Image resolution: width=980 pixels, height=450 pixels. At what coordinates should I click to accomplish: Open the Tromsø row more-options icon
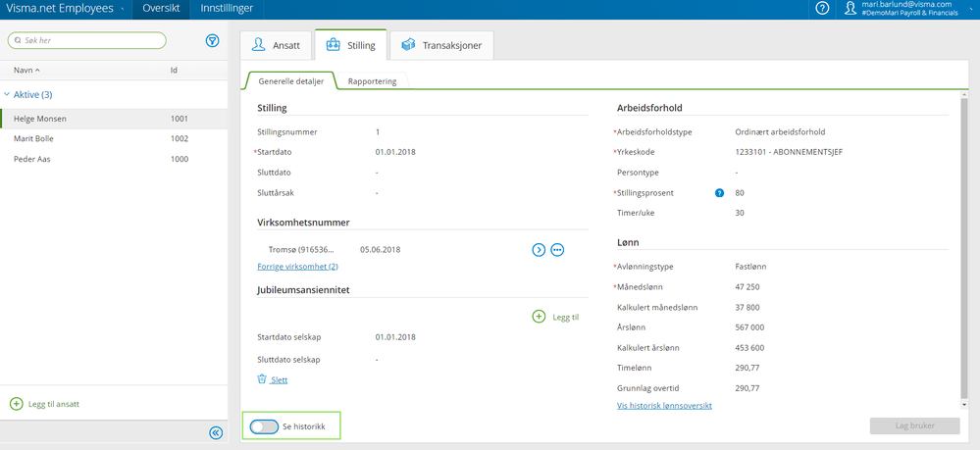(557, 250)
